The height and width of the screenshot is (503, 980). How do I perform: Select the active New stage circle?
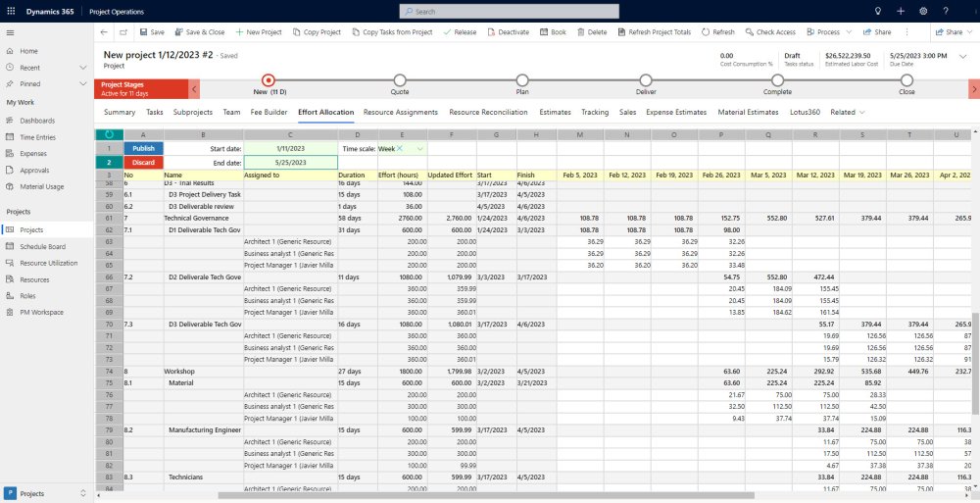point(269,80)
